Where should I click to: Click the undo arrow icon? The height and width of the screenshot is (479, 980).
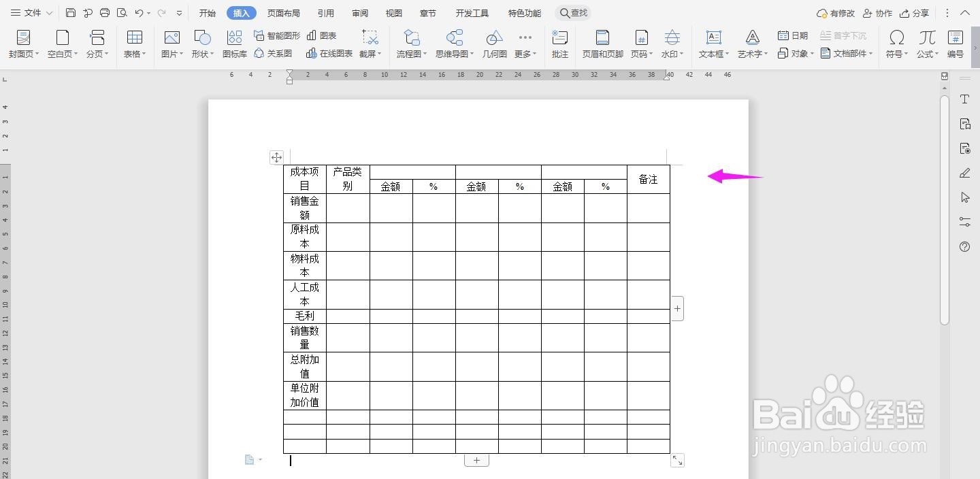[x=140, y=13]
